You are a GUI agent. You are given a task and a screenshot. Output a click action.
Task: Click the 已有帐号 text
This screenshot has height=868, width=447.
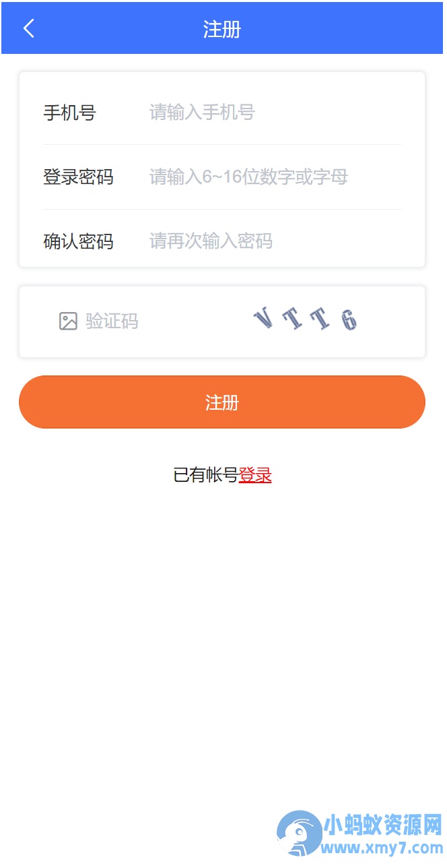[x=206, y=475]
